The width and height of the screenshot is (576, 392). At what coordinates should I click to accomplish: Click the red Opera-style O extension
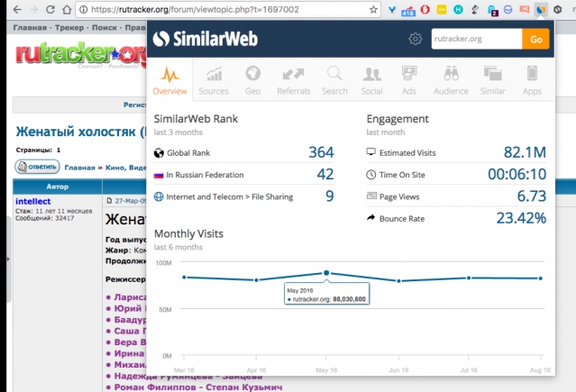425,10
